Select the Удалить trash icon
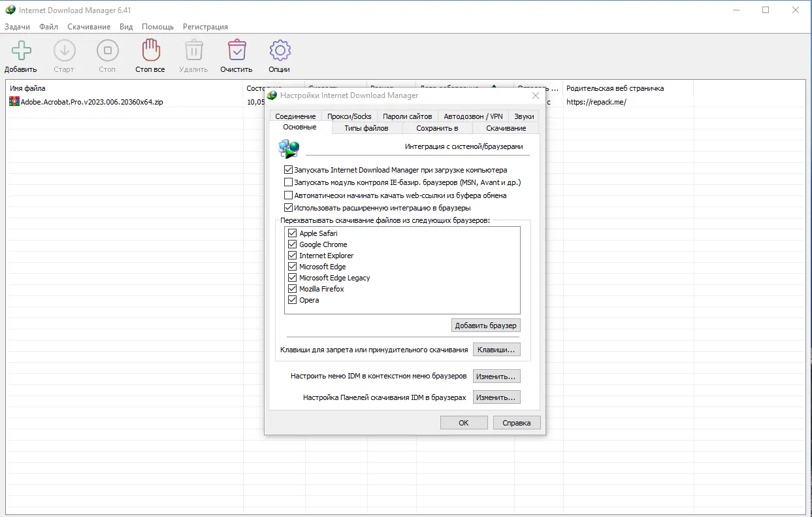The image size is (812, 517). pyautogui.click(x=193, y=50)
